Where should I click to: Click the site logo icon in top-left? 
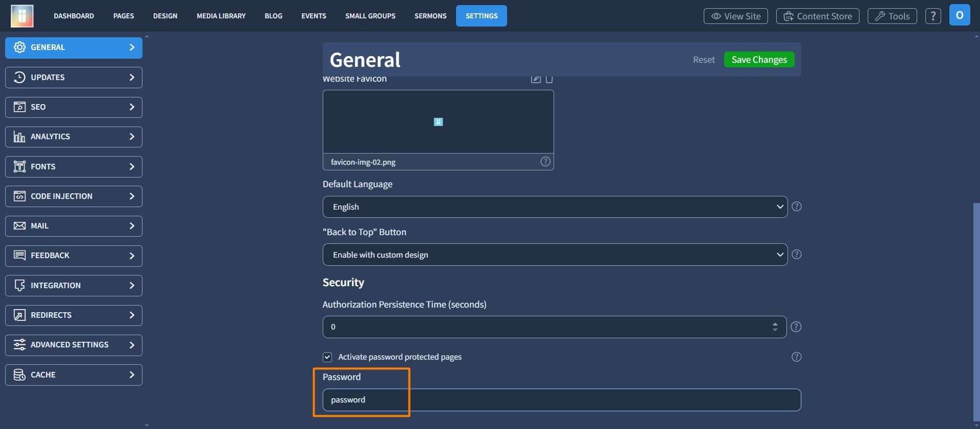(22, 16)
